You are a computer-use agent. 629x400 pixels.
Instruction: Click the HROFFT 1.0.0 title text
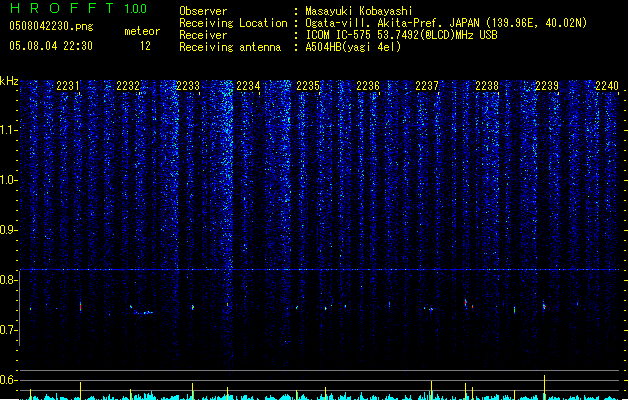point(79,8)
